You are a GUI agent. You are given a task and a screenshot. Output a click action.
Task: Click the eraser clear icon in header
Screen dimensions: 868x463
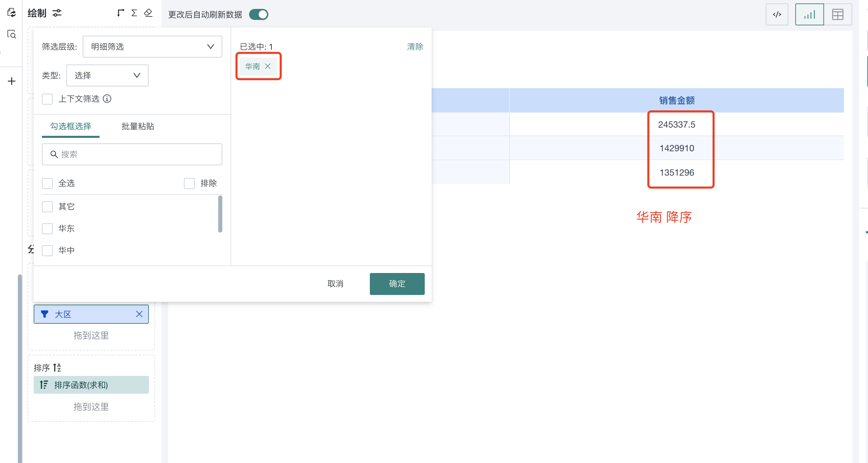point(148,13)
